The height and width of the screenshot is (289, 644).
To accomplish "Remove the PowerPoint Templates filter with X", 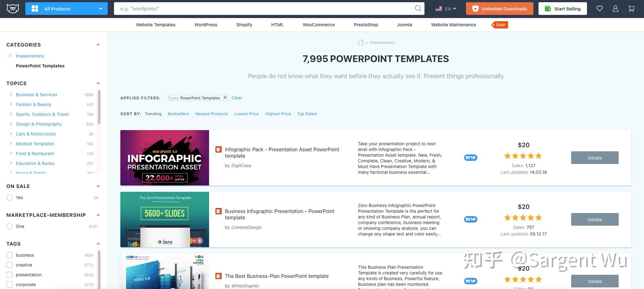I will point(225,97).
